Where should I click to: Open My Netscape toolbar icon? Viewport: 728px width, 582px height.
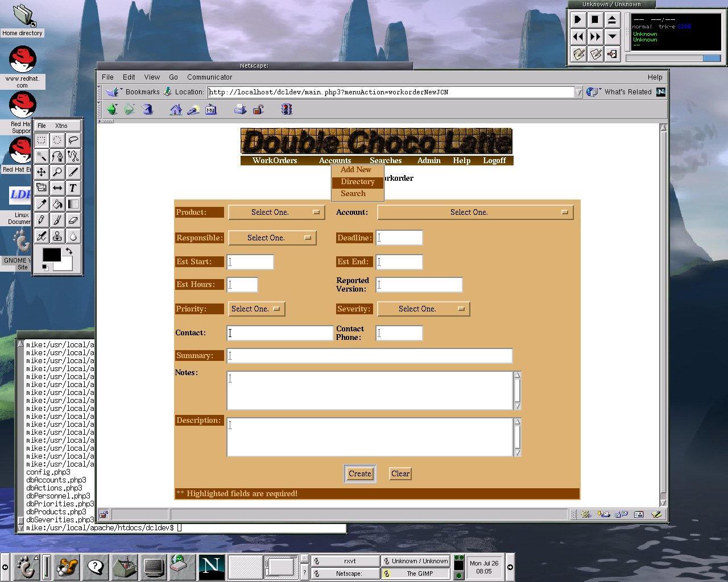click(211, 109)
